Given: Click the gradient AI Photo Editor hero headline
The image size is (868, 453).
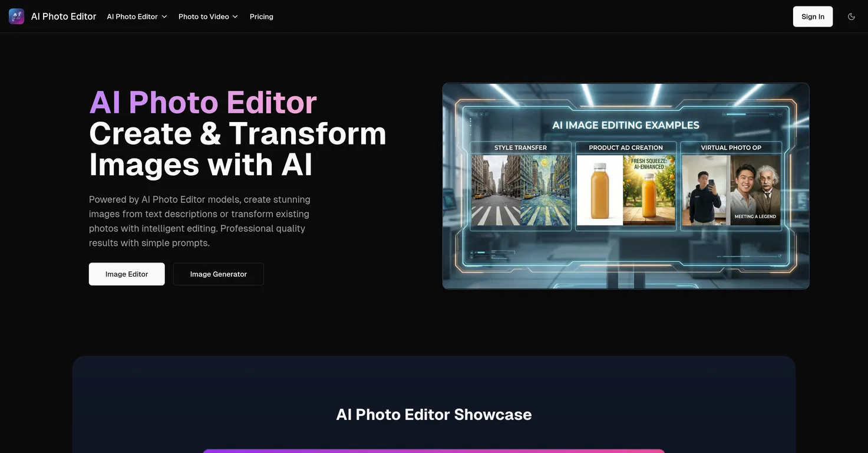Looking at the screenshot, I should pyautogui.click(x=203, y=102).
